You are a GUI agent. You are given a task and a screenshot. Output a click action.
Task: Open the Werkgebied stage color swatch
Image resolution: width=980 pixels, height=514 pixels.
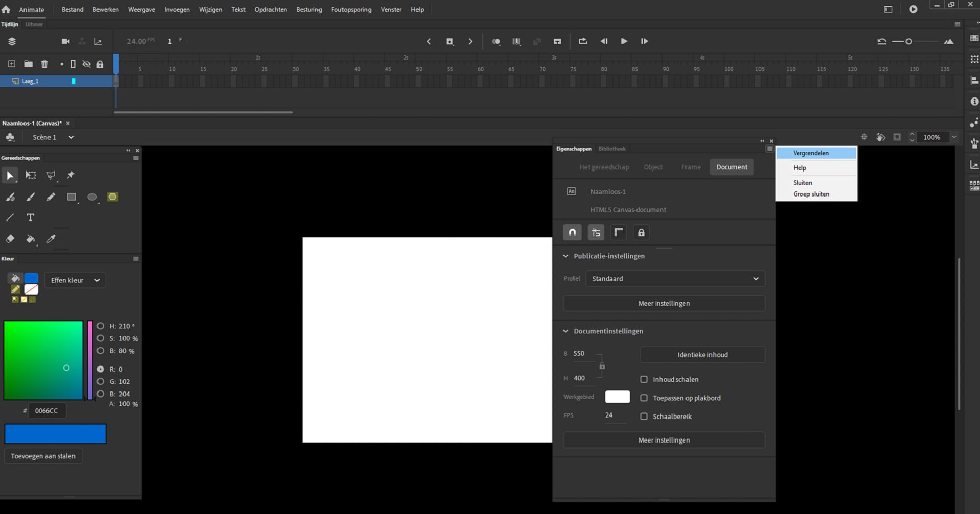pos(618,397)
